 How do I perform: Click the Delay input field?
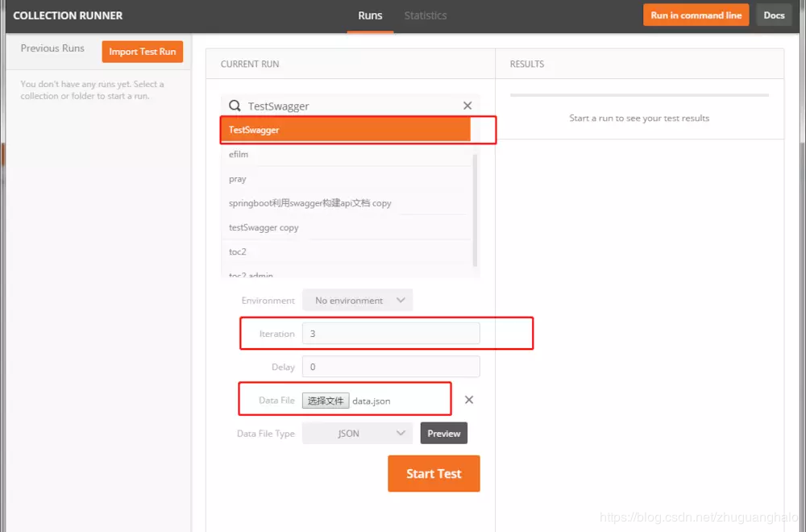pos(391,367)
